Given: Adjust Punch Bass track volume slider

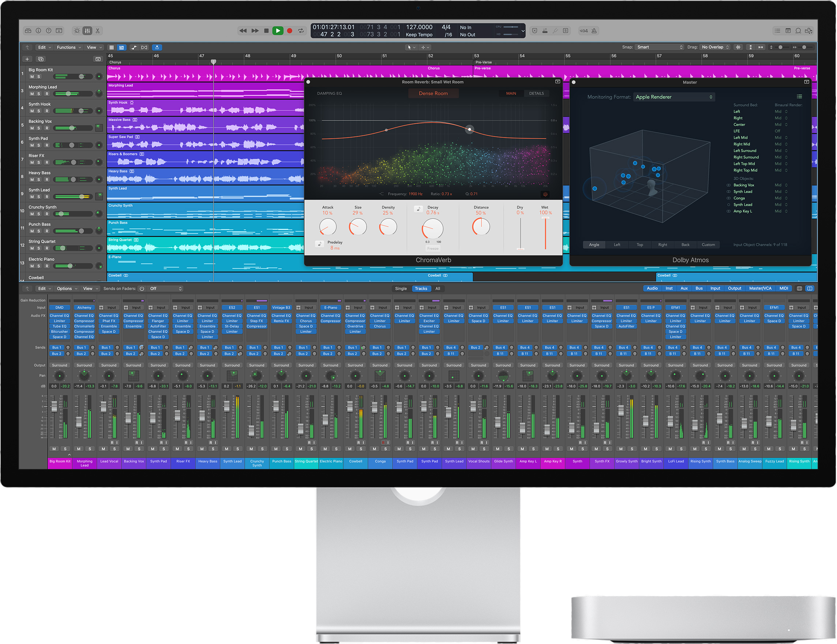Looking at the screenshot, I should 73,231.
